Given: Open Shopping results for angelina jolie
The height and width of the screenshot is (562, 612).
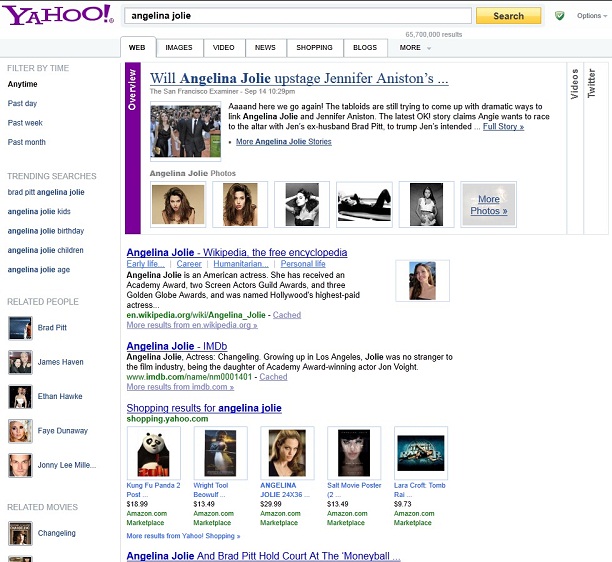Looking at the screenshot, I should pos(204,408).
